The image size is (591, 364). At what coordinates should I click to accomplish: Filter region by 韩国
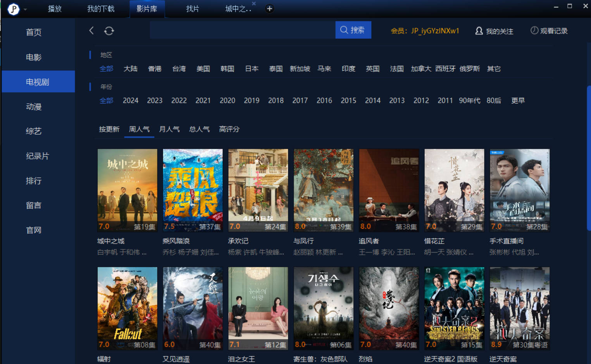[x=227, y=69]
